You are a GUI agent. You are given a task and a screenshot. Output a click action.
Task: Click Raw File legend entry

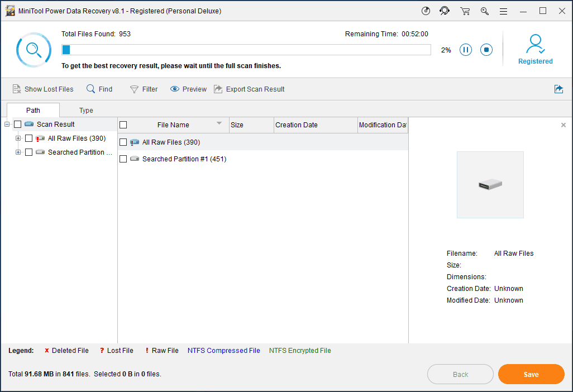point(162,350)
